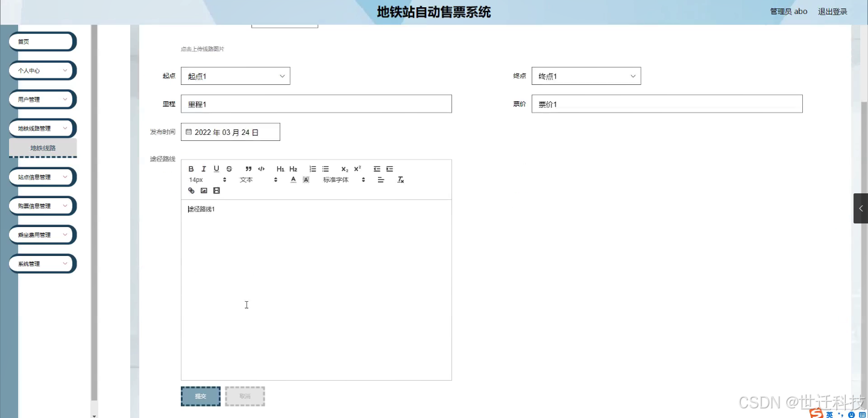Insert a blockquote with the quote icon
Image resolution: width=868 pixels, height=418 pixels.
(x=248, y=169)
